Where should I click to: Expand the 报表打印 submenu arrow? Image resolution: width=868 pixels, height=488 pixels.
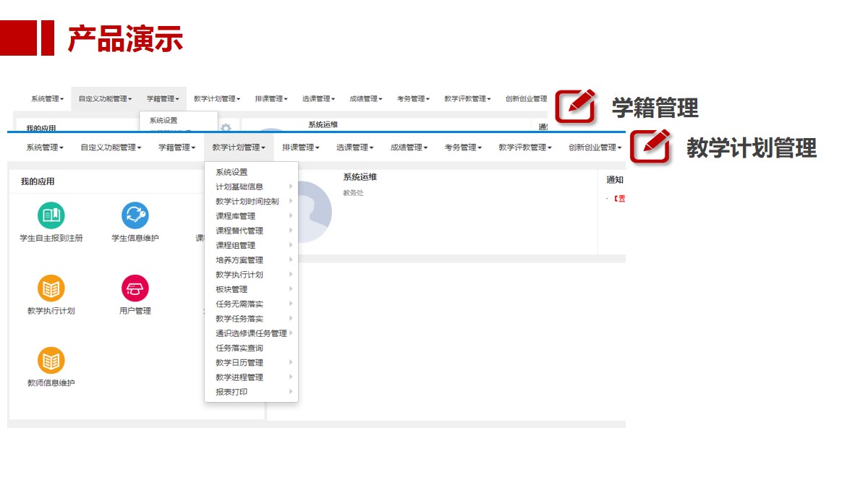pyautogui.click(x=291, y=392)
